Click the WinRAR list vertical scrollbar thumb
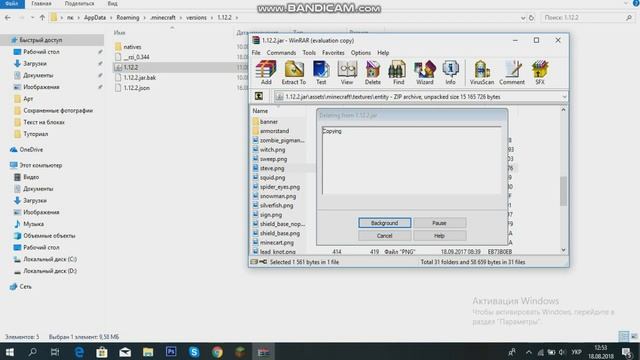 point(563,191)
